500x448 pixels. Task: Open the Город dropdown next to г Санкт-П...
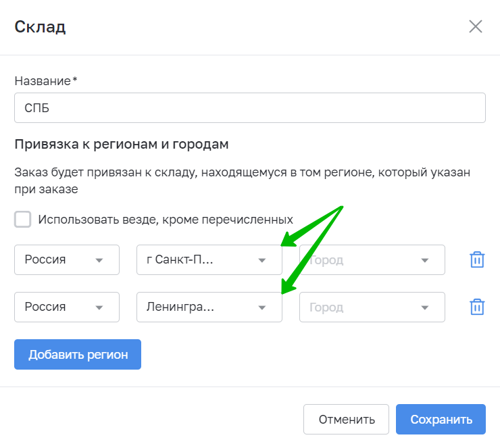(372, 259)
